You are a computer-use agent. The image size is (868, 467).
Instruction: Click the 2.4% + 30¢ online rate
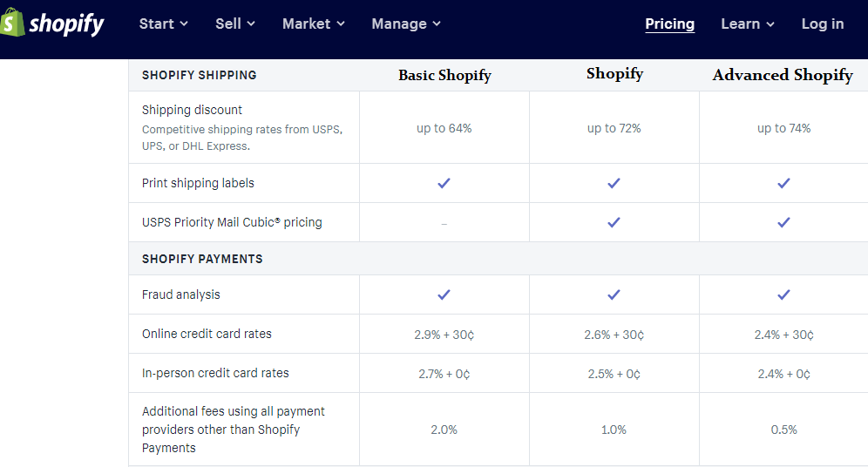pos(783,335)
